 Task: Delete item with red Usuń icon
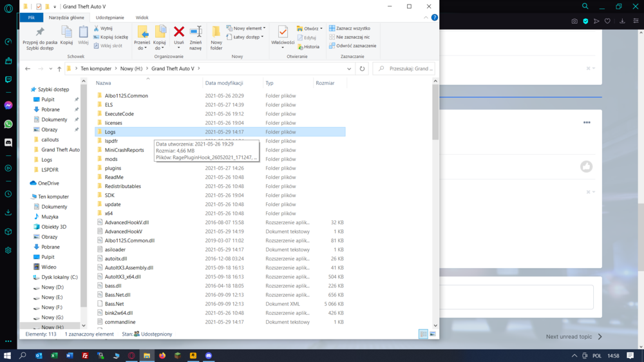coord(178,35)
